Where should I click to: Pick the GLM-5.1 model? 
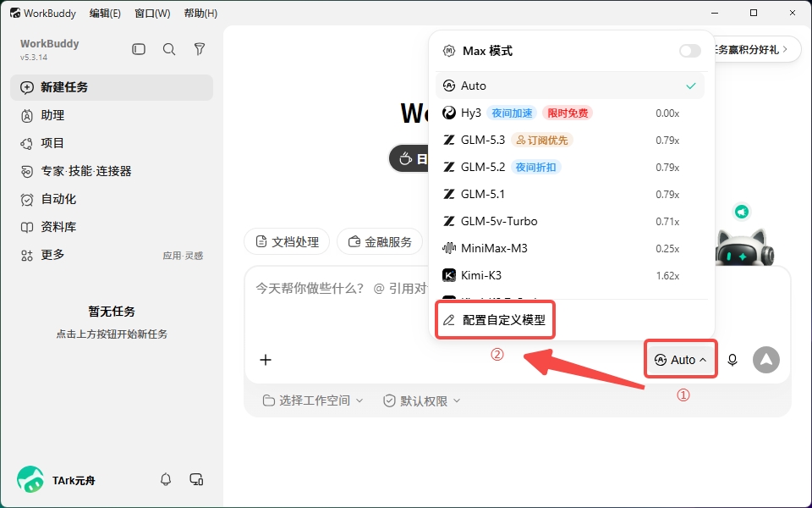point(569,194)
